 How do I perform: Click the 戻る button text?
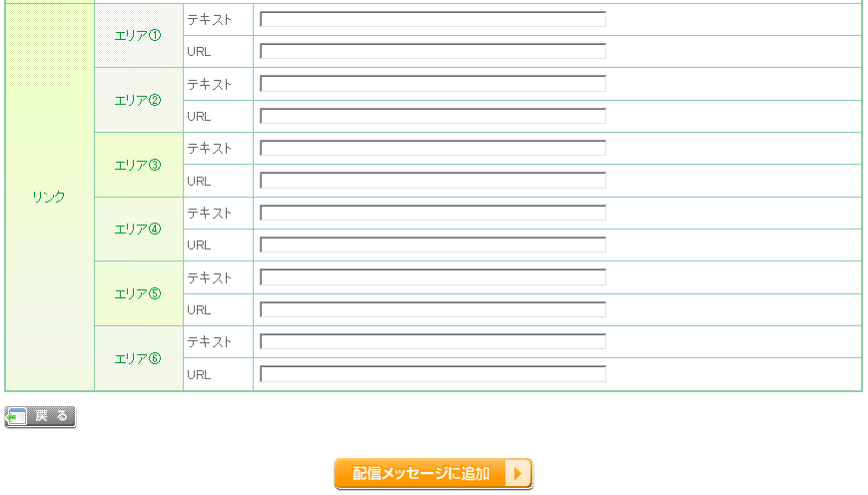[51, 416]
